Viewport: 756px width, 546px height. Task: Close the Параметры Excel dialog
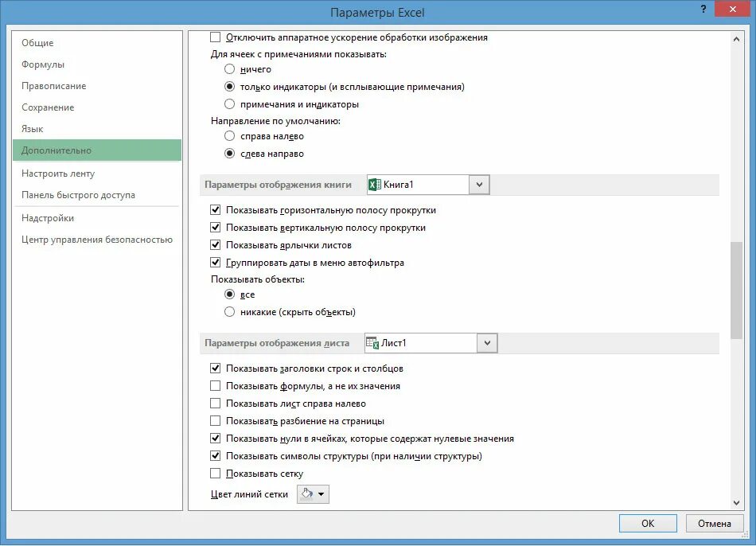(x=732, y=10)
